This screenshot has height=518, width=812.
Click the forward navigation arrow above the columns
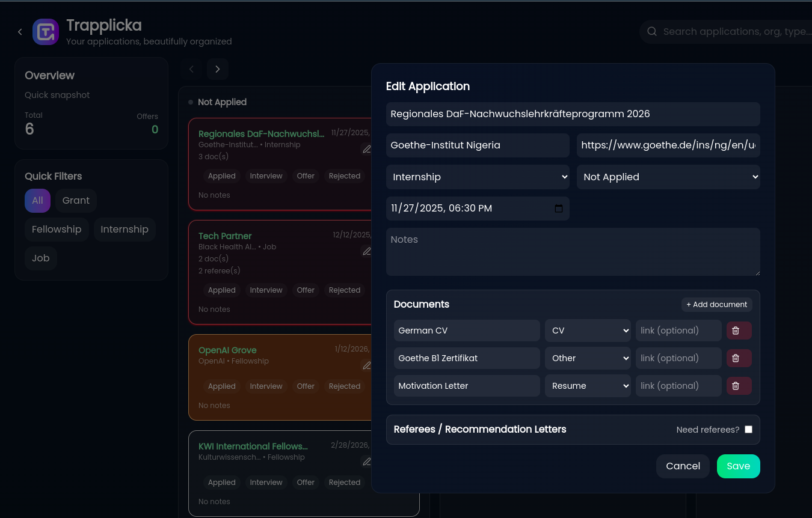(217, 69)
